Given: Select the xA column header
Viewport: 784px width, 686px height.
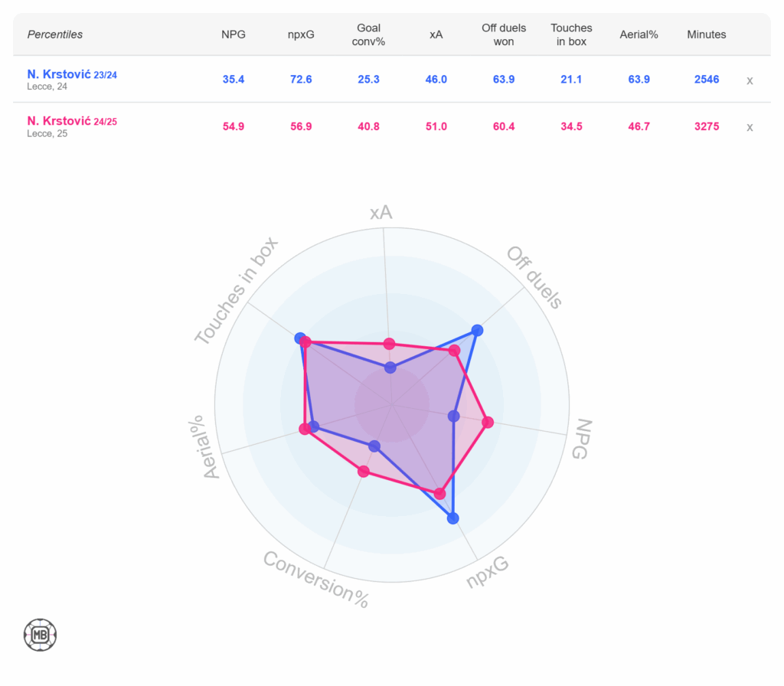Looking at the screenshot, I should (436, 34).
